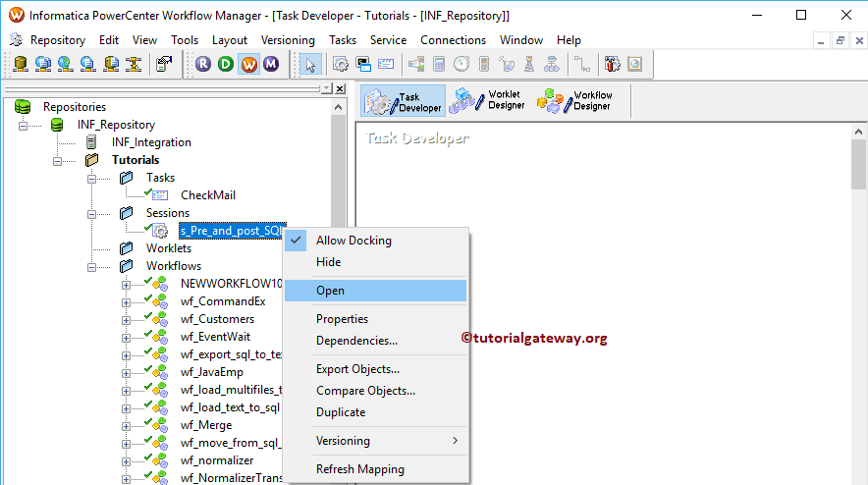This screenshot has width=868, height=485.
Task: Collapse the Workflows folder node
Action: coord(91,267)
